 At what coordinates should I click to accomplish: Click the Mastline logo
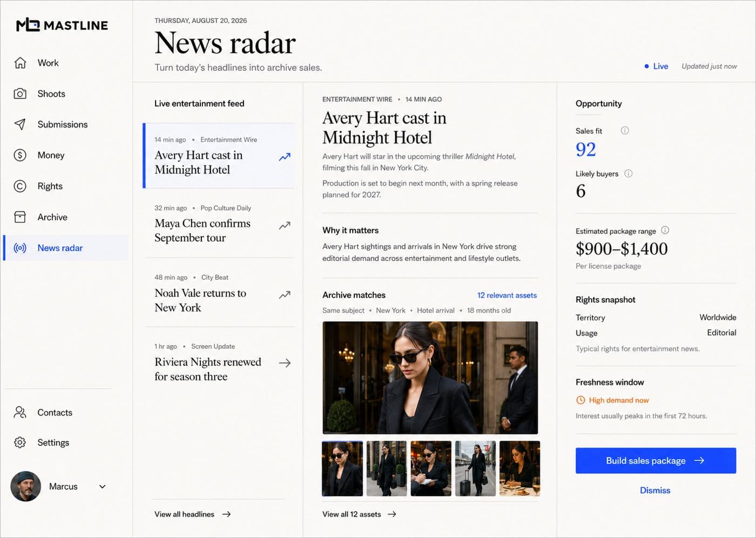62,25
